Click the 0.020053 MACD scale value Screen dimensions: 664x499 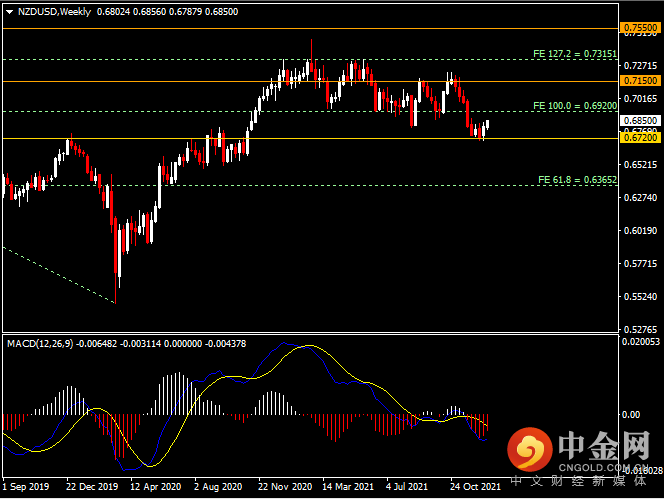pyautogui.click(x=641, y=342)
